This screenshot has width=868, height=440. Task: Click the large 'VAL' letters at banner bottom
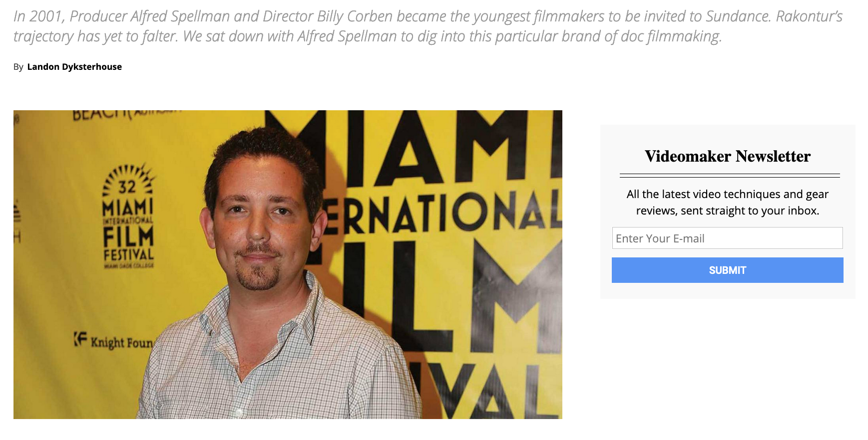click(494, 392)
